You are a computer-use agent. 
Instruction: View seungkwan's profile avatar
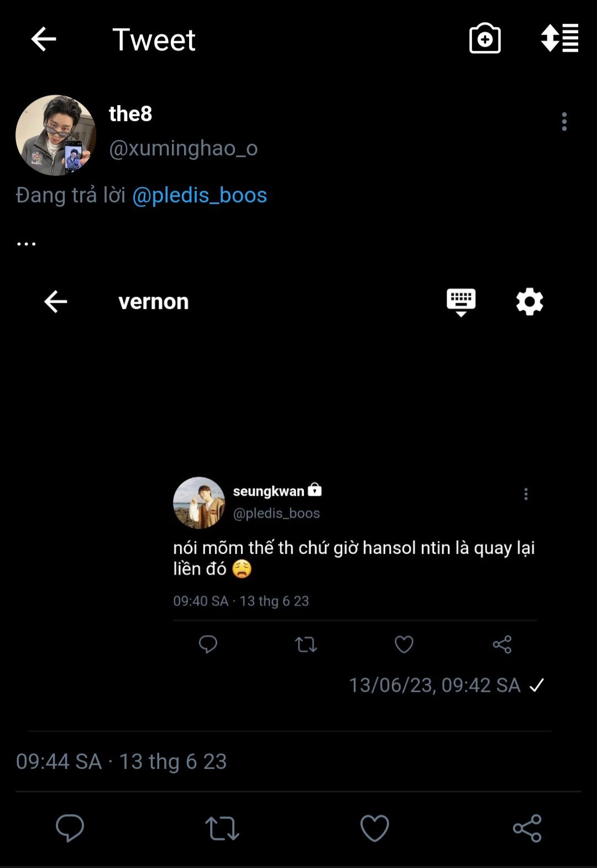coord(199,503)
